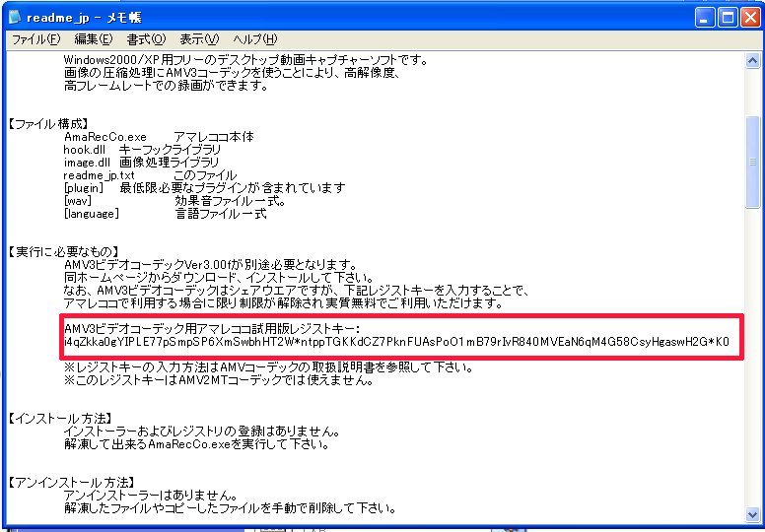The height and width of the screenshot is (532, 765).
Task: Open the ヘルプ(H) menu
Action: [254, 39]
